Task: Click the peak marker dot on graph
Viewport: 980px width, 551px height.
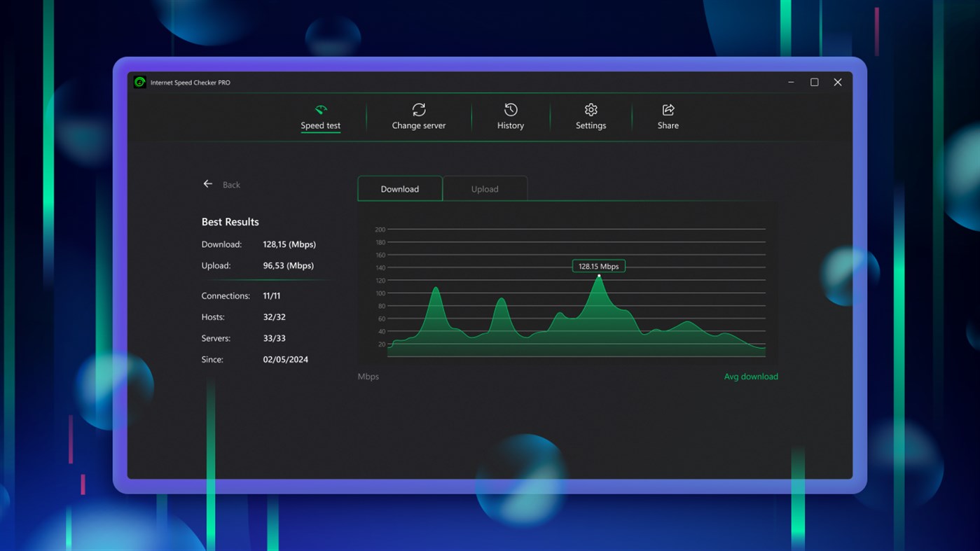Action: pyautogui.click(x=599, y=276)
